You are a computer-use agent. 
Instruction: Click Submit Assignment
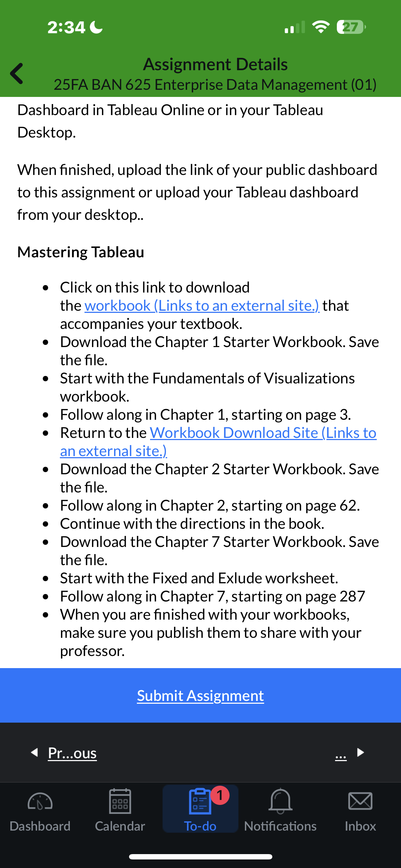pos(200,696)
